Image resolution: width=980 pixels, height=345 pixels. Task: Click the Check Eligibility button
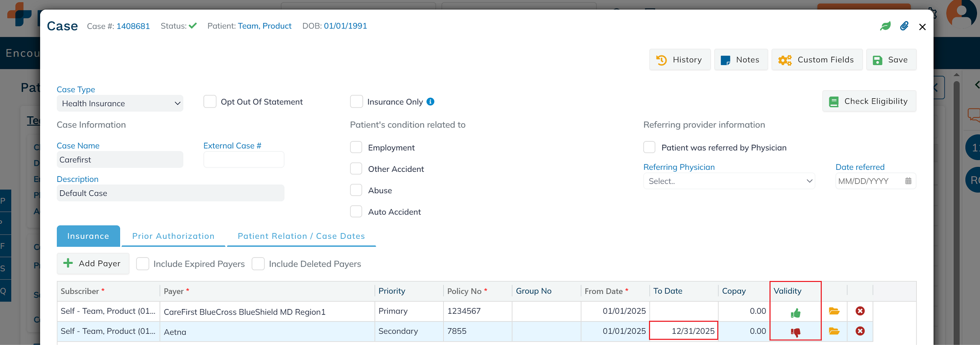869,101
